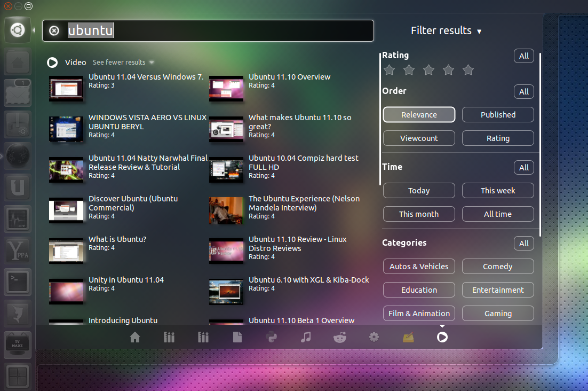The height and width of the screenshot is (391, 588).
Task: Collapse the Filter results panel
Action: pos(446,30)
